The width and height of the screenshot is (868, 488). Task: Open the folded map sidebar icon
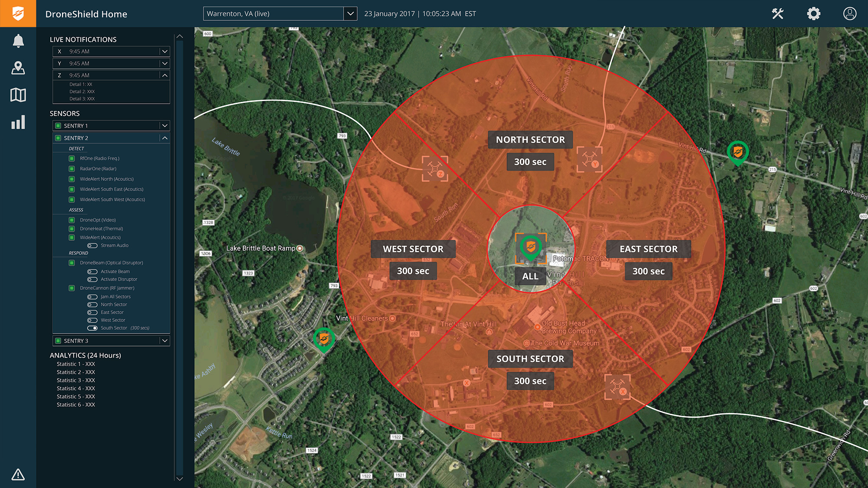(18, 95)
